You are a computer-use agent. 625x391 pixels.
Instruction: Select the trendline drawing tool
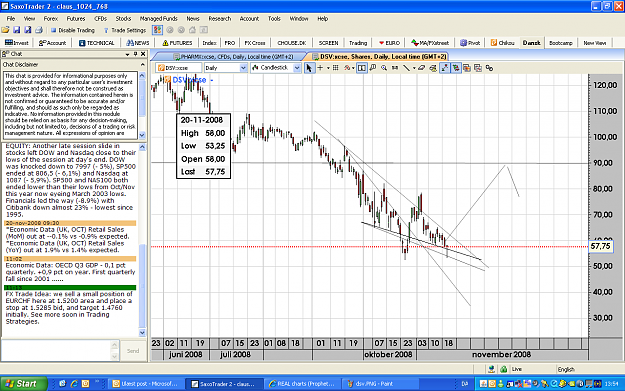(x=407, y=68)
